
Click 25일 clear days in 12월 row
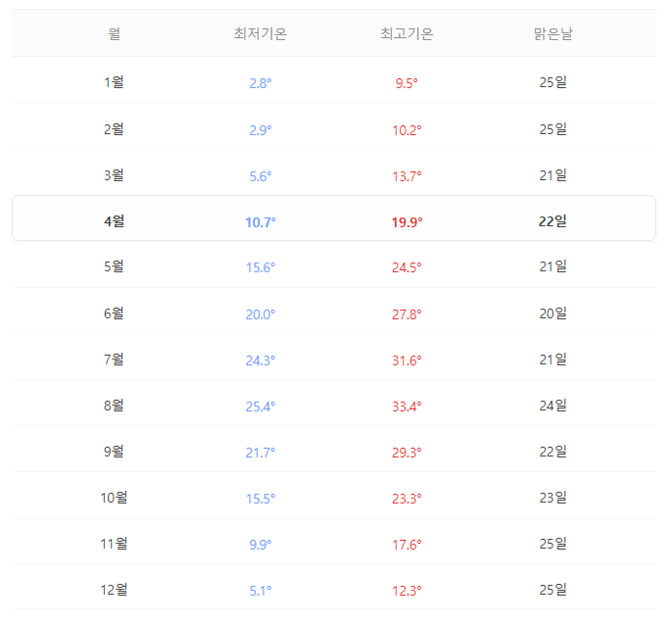point(552,590)
